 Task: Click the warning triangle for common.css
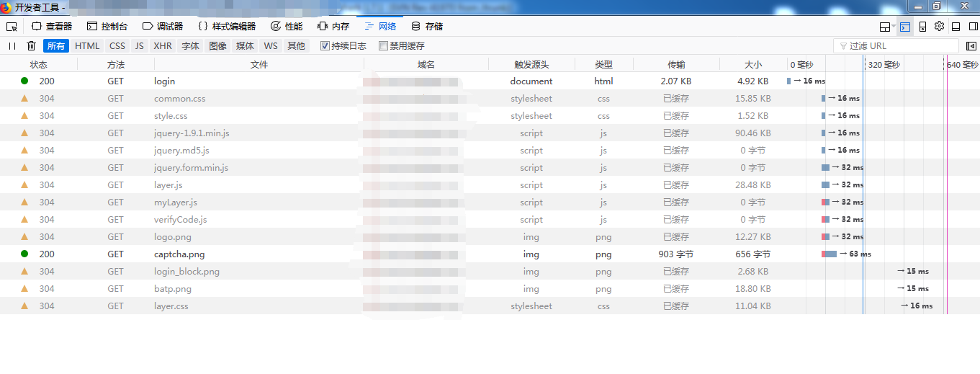(x=24, y=99)
